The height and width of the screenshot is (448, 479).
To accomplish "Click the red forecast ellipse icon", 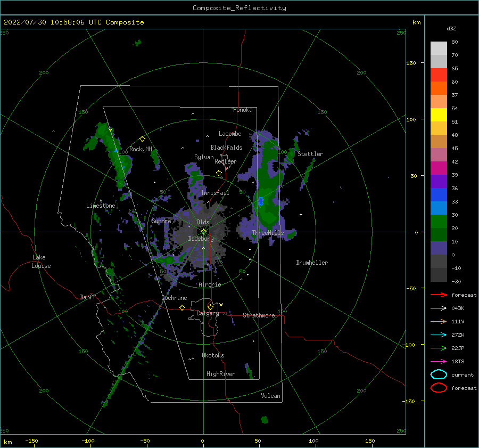I will pyautogui.click(x=439, y=388).
